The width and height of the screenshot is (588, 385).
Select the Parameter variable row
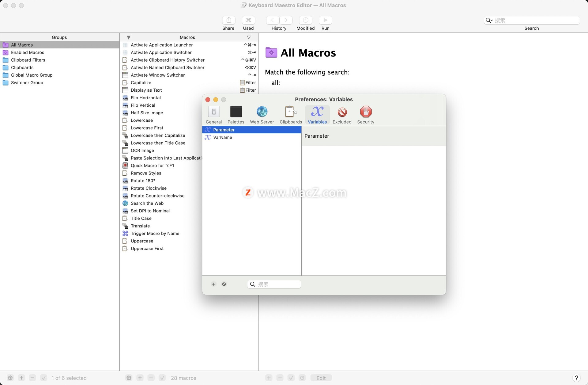[252, 130]
